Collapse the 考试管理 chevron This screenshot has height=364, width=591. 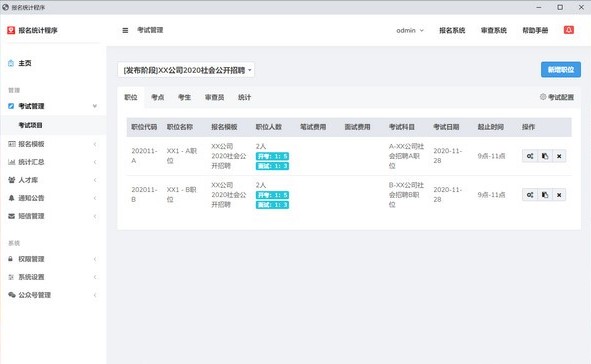click(x=95, y=106)
